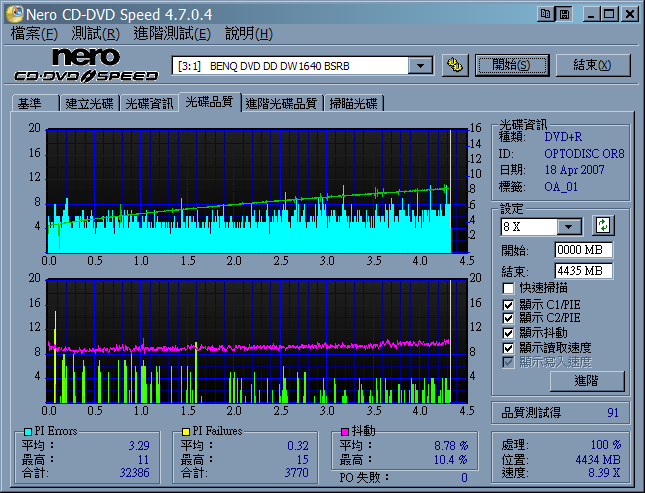Switch to the 掃瞄光碟 tab
645x493 pixels.
point(353,103)
